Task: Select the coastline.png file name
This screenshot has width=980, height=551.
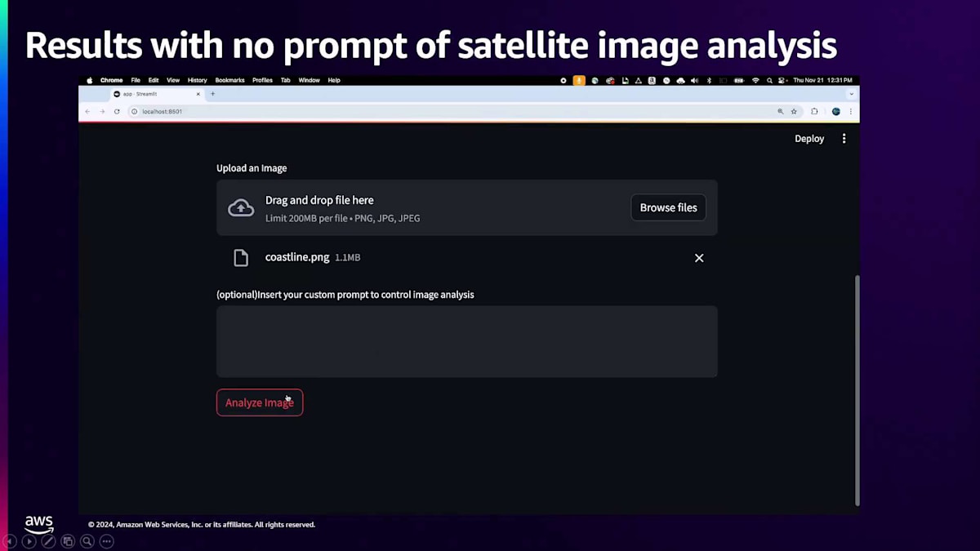Action: [297, 257]
